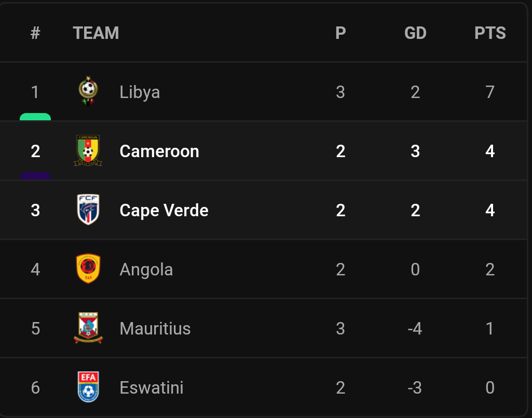Open Angola's team details
Viewport: 532px width, 418px height.
(146, 269)
